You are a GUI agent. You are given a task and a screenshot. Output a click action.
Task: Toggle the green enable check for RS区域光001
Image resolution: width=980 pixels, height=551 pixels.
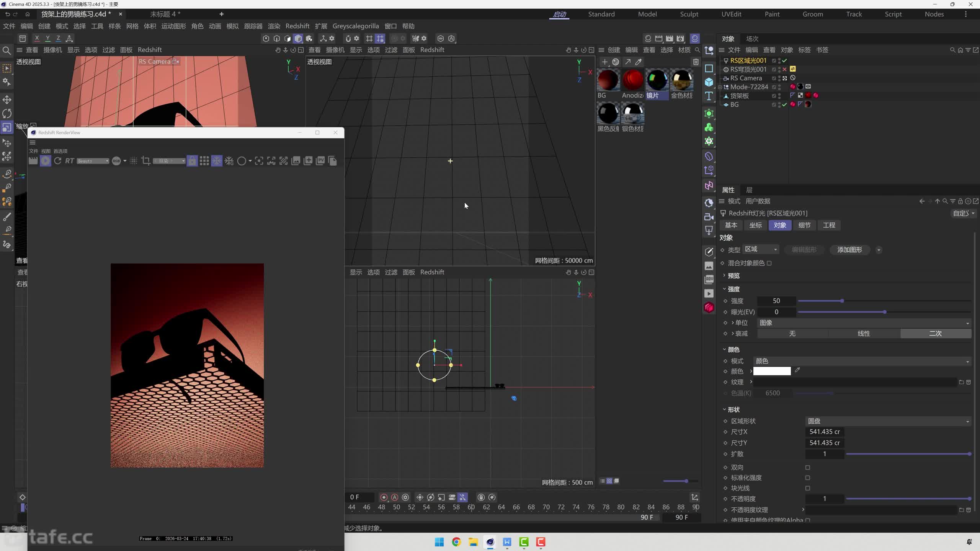pyautogui.click(x=784, y=60)
